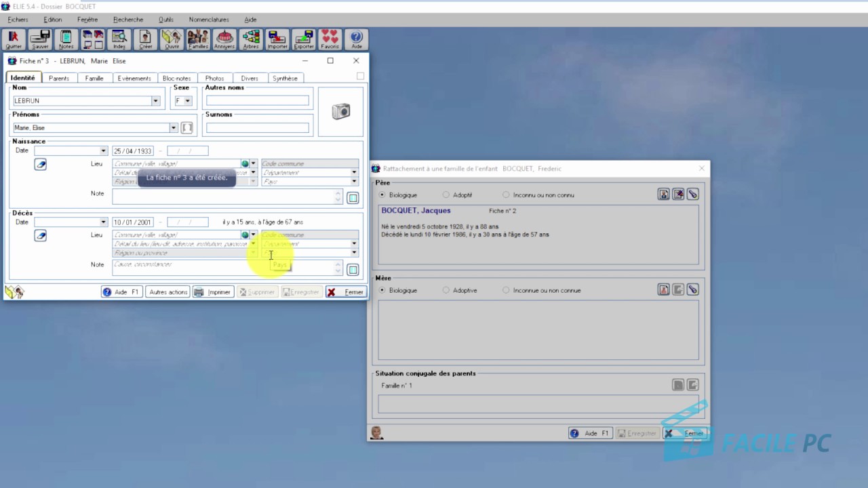Switch to the Photos tab
This screenshot has width=868, height=488.
click(214, 79)
